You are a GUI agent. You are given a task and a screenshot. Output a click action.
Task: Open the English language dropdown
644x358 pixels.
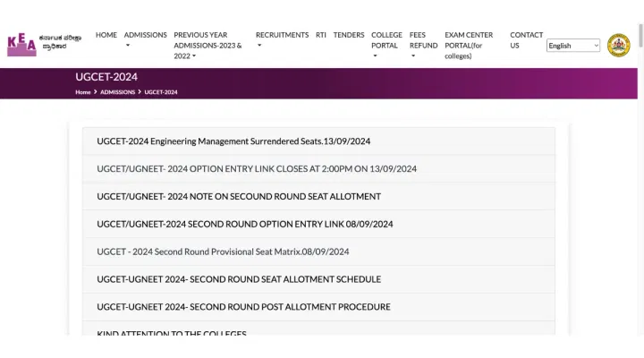[572, 46]
